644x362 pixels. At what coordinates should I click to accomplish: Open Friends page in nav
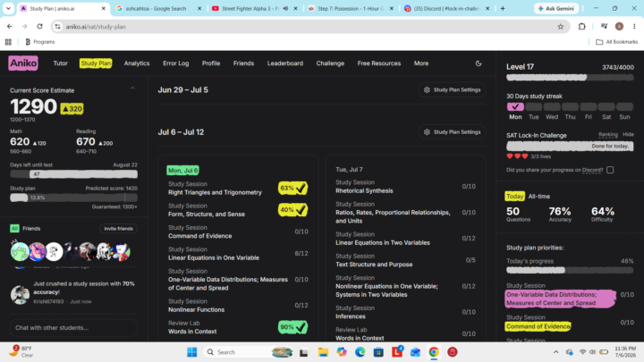(243, 63)
